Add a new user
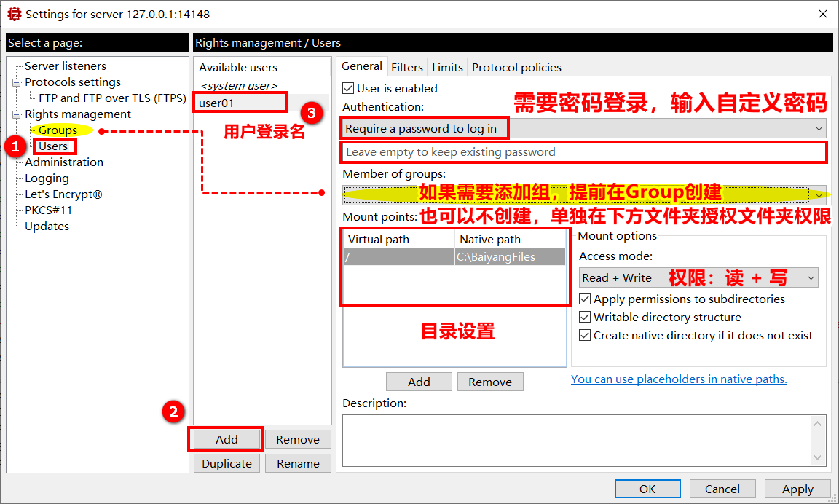The width and height of the screenshot is (839, 504). [x=227, y=439]
